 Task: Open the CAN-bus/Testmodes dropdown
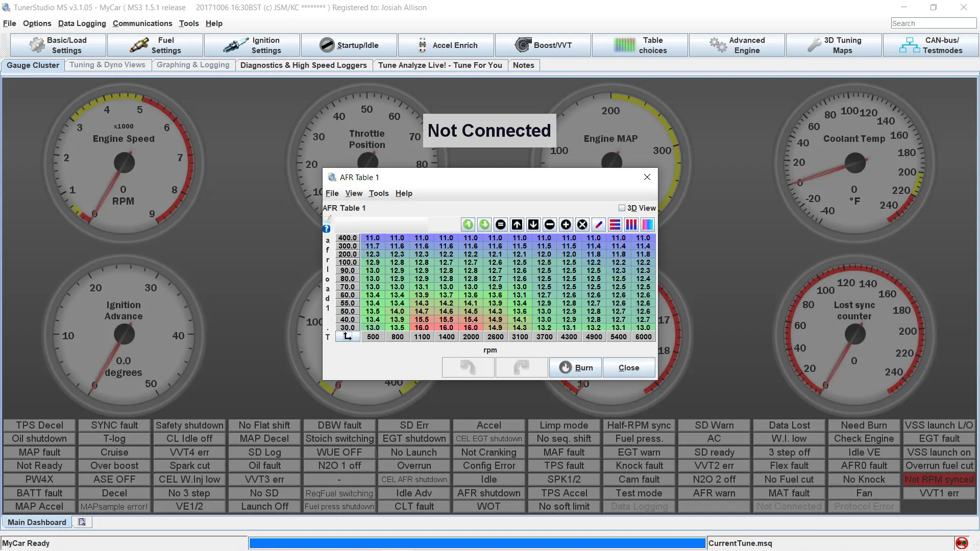point(931,45)
